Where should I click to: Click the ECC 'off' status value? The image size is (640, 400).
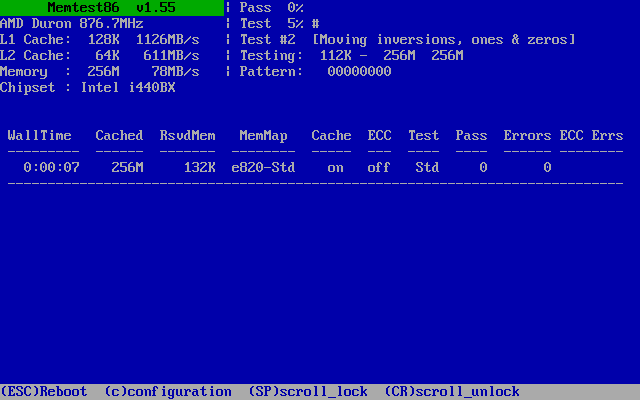[x=379, y=168]
